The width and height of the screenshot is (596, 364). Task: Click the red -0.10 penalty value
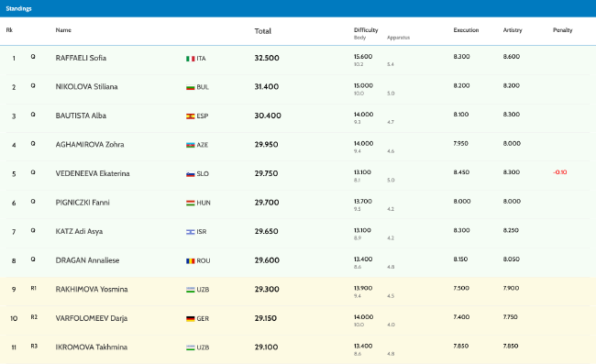click(x=560, y=172)
